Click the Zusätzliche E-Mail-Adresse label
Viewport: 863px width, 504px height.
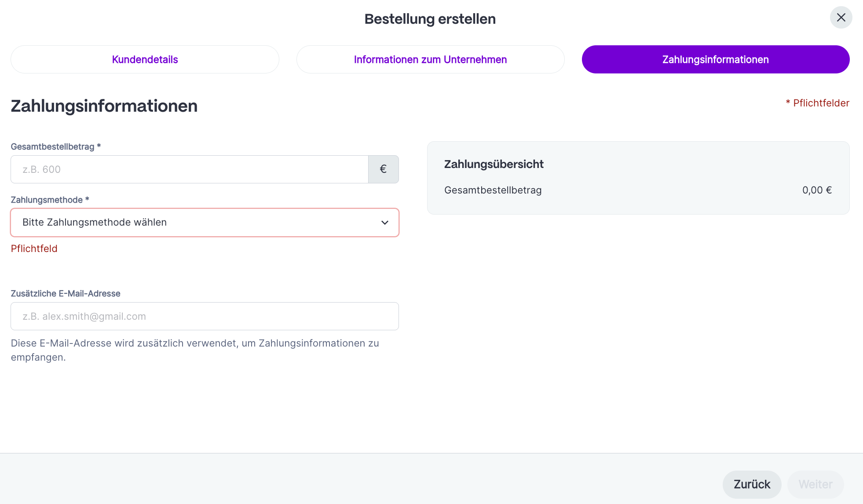[66, 293]
